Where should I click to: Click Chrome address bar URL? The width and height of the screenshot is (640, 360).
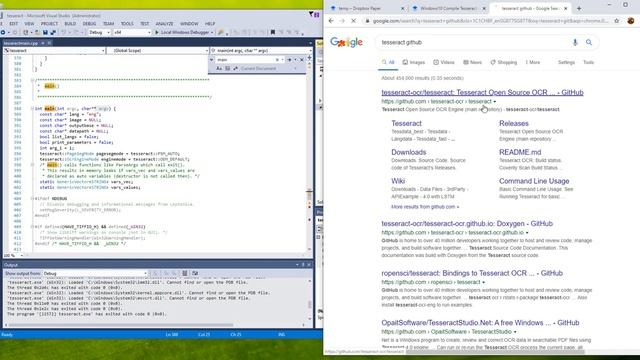(x=490, y=21)
